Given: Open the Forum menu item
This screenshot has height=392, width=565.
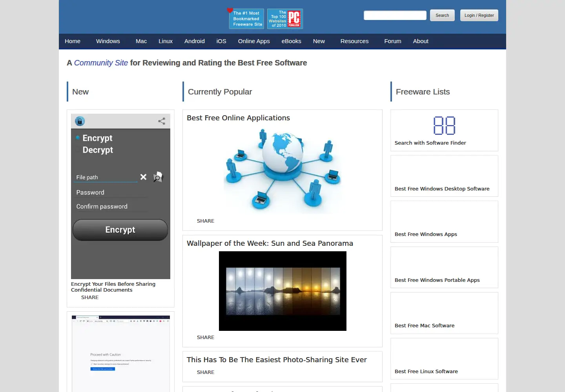Looking at the screenshot, I should coord(393,41).
